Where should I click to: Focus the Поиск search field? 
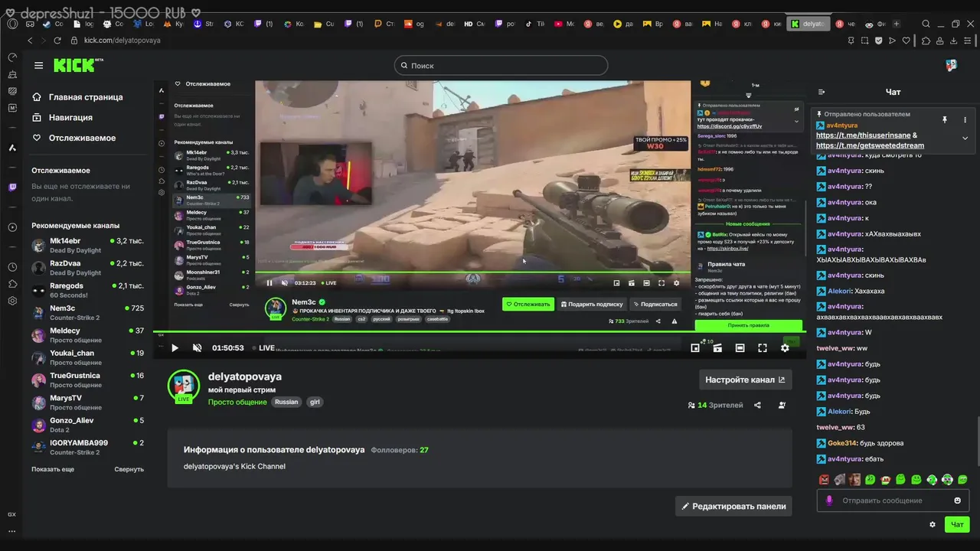click(x=501, y=65)
